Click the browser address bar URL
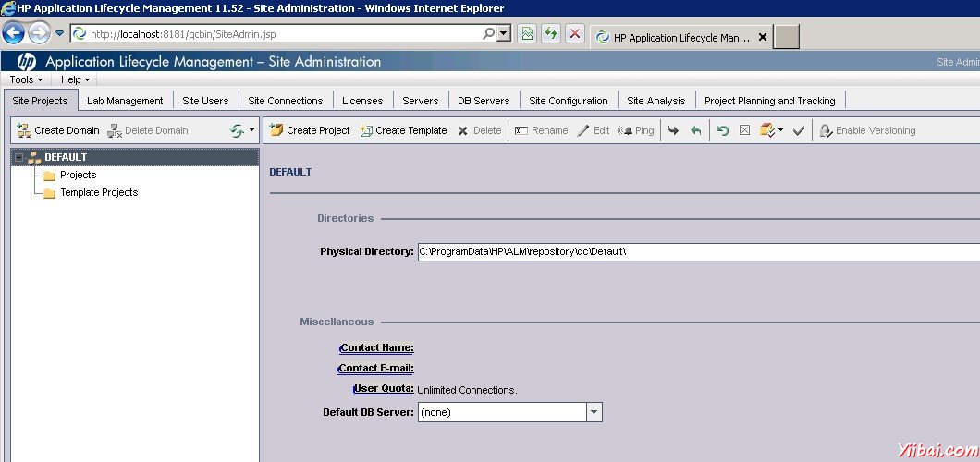This screenshot has height=462, width=980. coord(182,34)
